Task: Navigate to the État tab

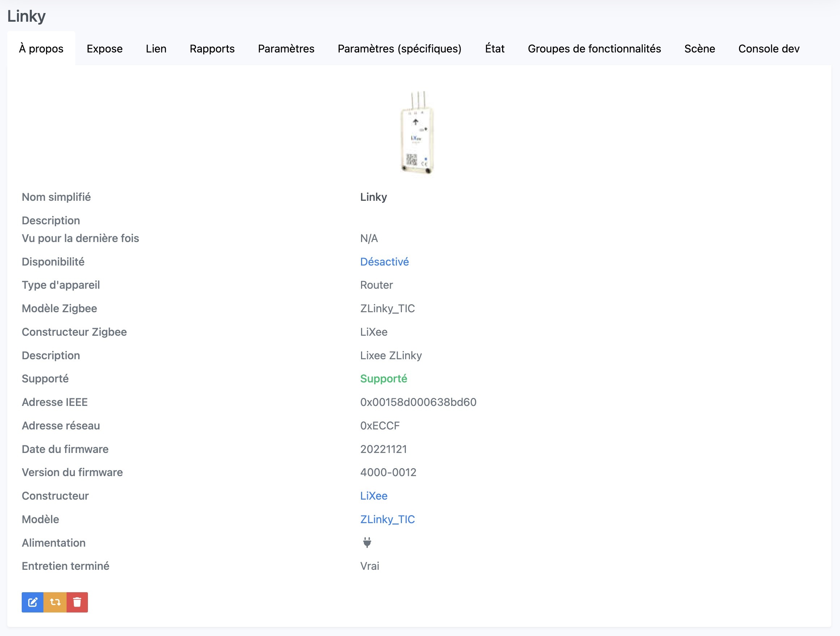Action: 494,47
